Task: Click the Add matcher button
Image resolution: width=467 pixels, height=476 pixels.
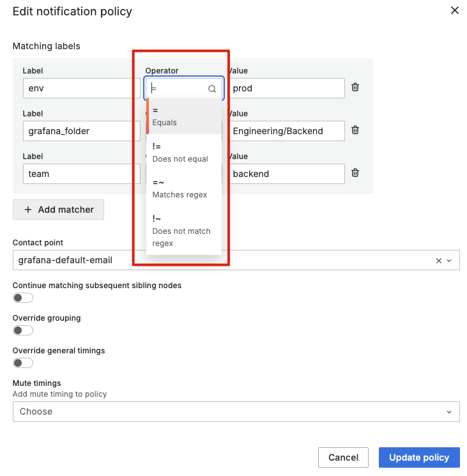Action: (58, 210)
